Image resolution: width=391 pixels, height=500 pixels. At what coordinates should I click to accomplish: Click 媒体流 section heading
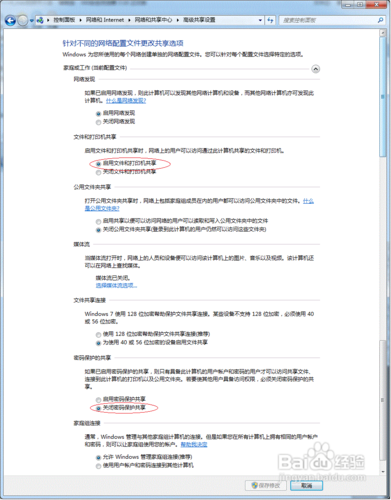82,244
